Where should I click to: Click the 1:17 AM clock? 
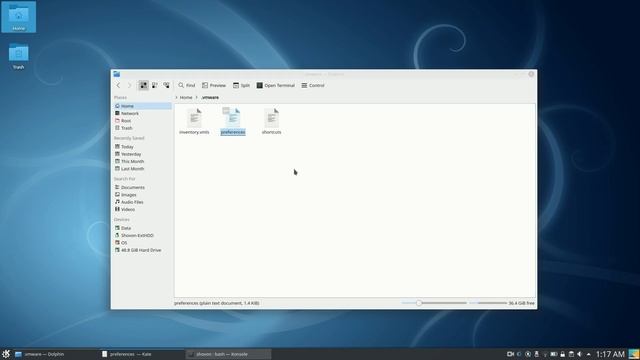(x=610, y=354)
